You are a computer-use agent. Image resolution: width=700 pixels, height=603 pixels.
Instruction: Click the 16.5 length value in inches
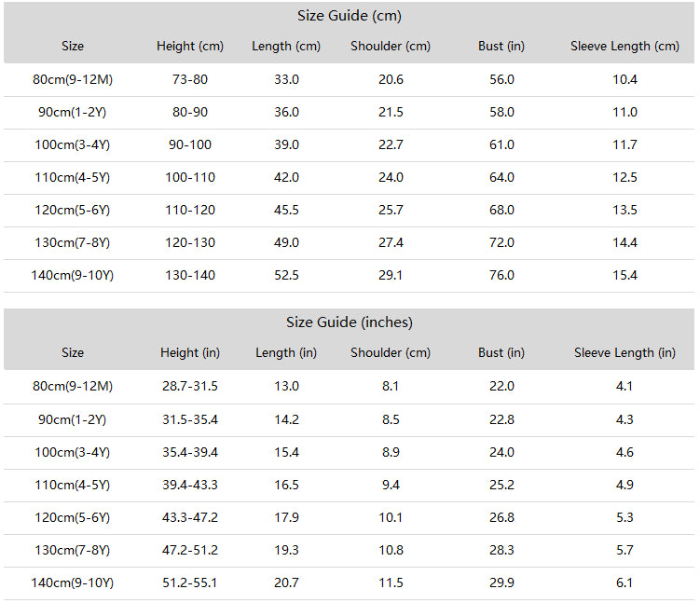[x=286, y=485]
